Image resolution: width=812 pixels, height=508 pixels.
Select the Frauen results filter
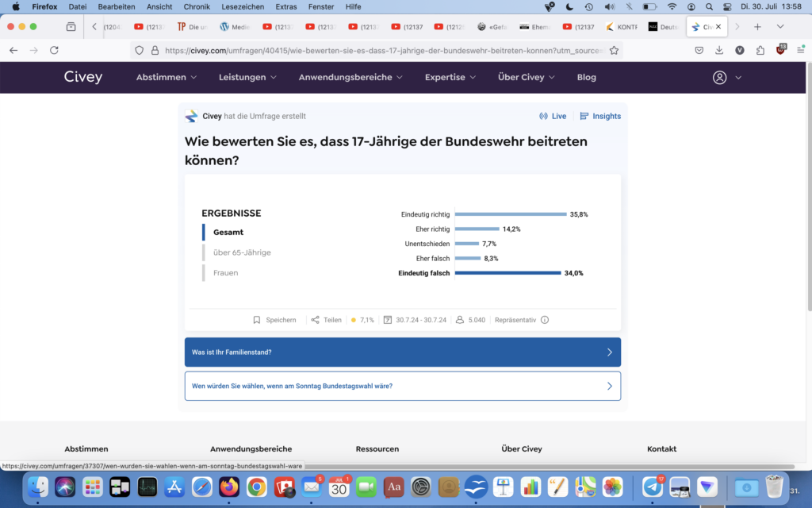(225, 273)
